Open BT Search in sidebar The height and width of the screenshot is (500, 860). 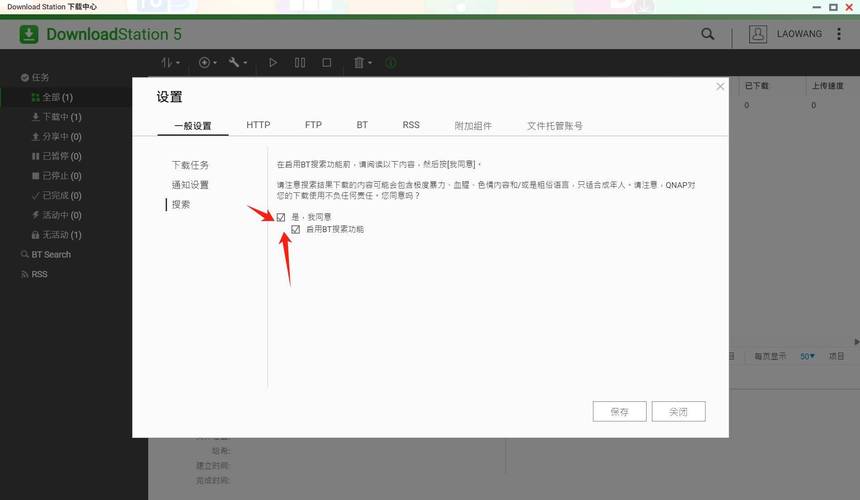point(46,254)
